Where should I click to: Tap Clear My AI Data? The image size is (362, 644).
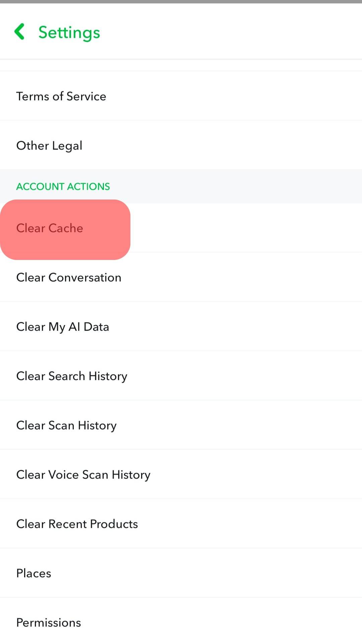pos(63,327)
